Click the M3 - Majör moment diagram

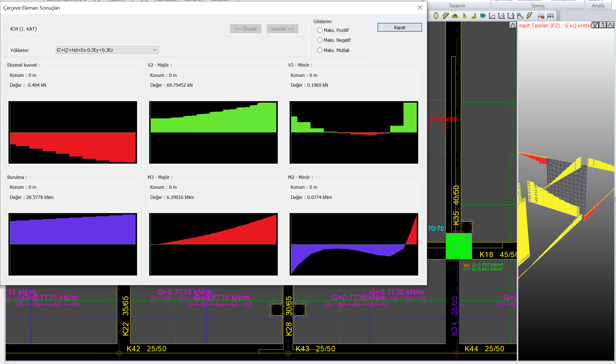pos(213,244)
